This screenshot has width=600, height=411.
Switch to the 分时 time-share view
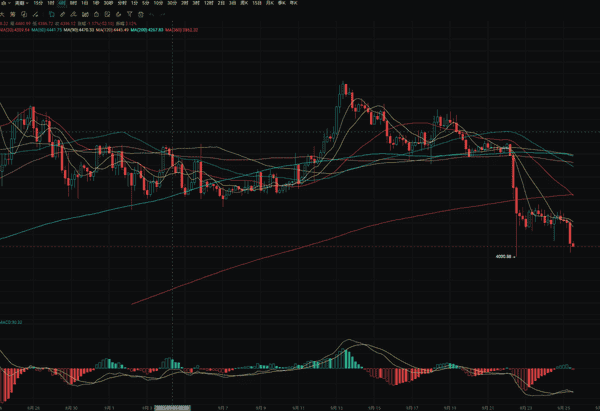tap(123, 5)
